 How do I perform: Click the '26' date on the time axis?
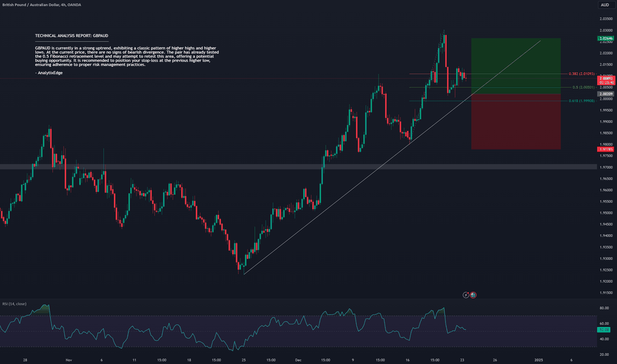tap(495, 359)
